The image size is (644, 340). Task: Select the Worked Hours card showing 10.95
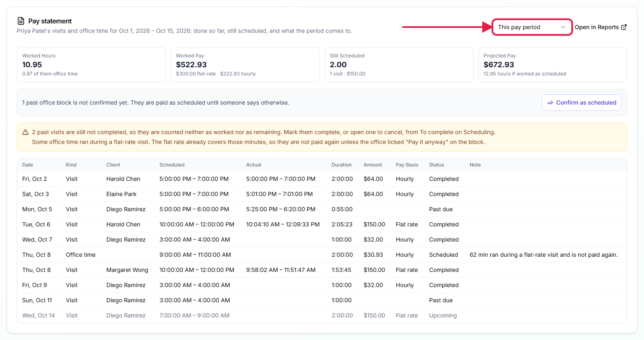[91, 65]
